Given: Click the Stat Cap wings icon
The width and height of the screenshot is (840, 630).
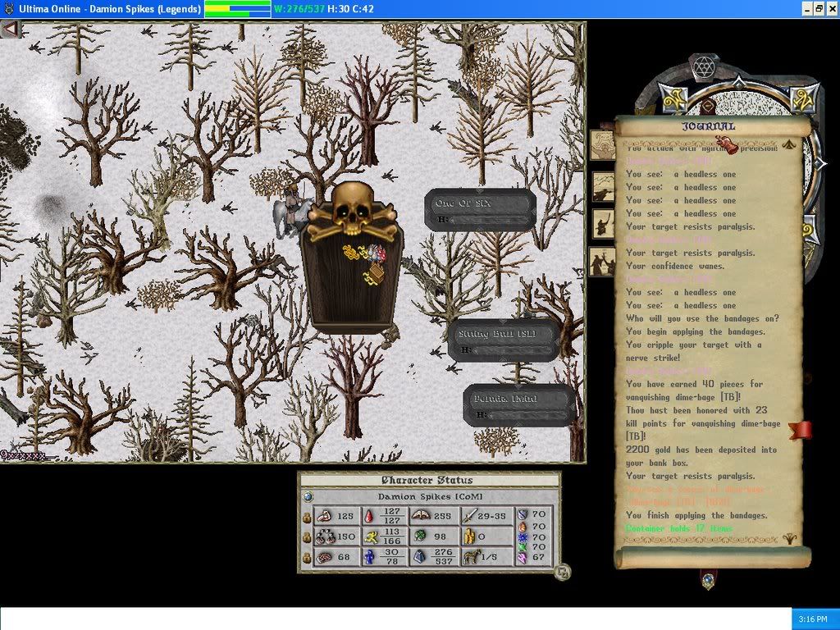Looking at the screenshot, I should [x=421, y=515].
